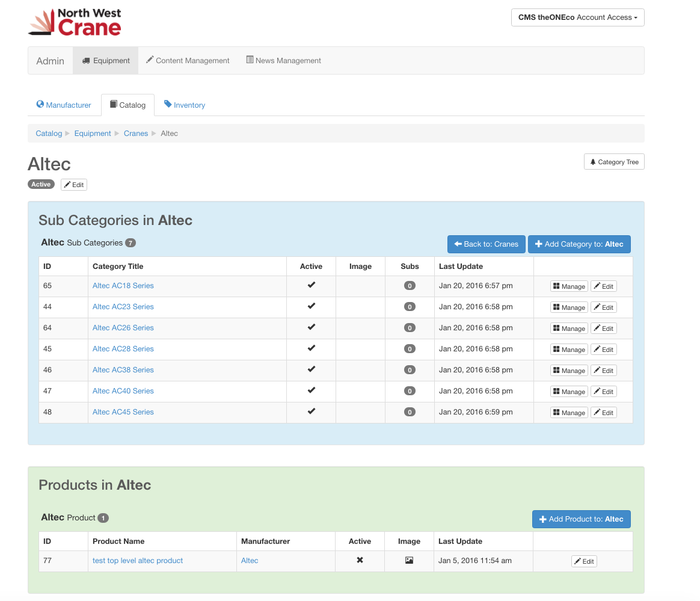Switch to the Manufacturer globe tab
Viewport: 700px width, 601px height.
64,105
